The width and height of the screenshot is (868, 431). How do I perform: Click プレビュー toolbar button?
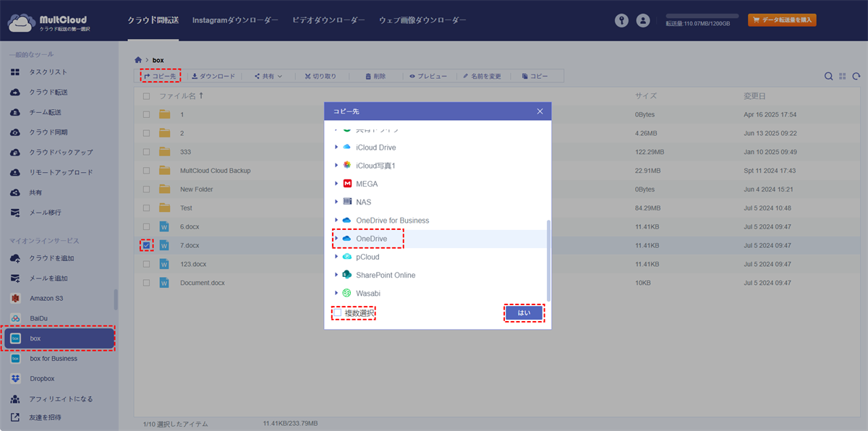pyautogui.click(x=428, y=76)
